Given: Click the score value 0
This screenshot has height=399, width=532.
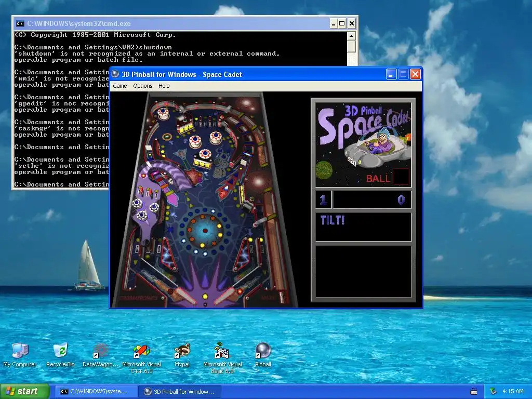Looking at the screenshot, I should [x=401, y=200].
